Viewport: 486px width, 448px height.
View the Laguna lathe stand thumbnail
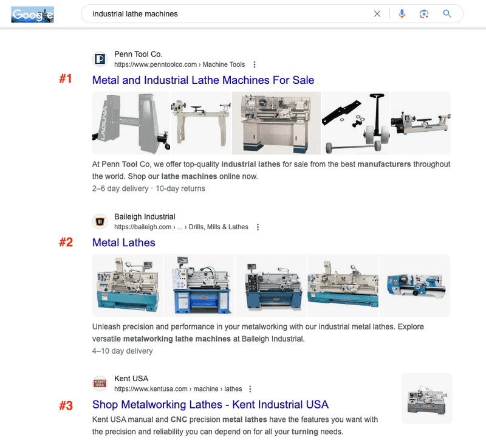(131, 123)
